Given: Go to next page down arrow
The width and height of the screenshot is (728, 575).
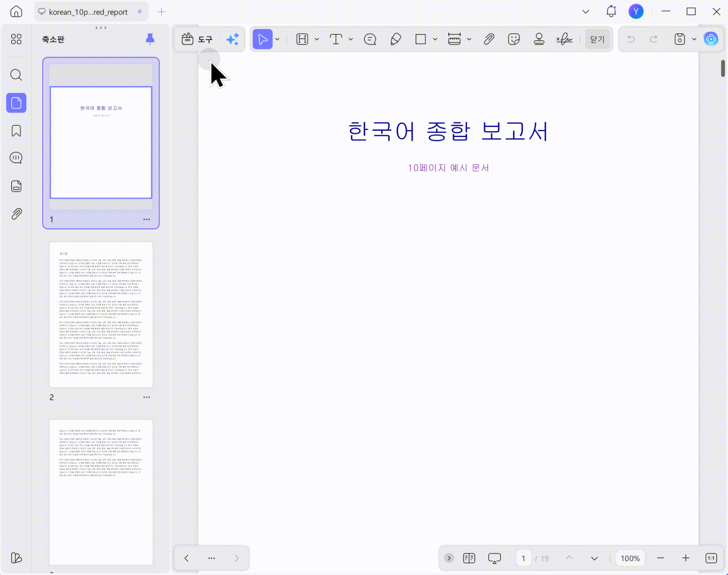Looking at the screenshot, I should point(594,558).
